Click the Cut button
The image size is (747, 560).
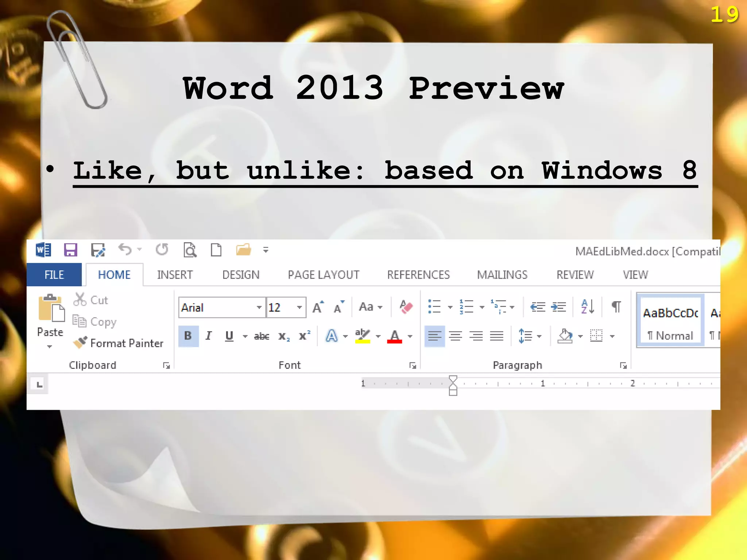91,300
